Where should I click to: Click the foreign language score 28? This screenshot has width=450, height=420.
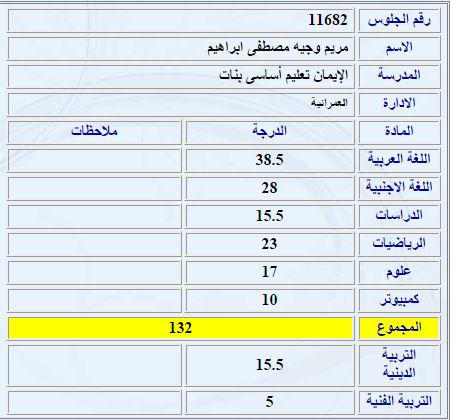pyautogui.click(x=269, y=188)
